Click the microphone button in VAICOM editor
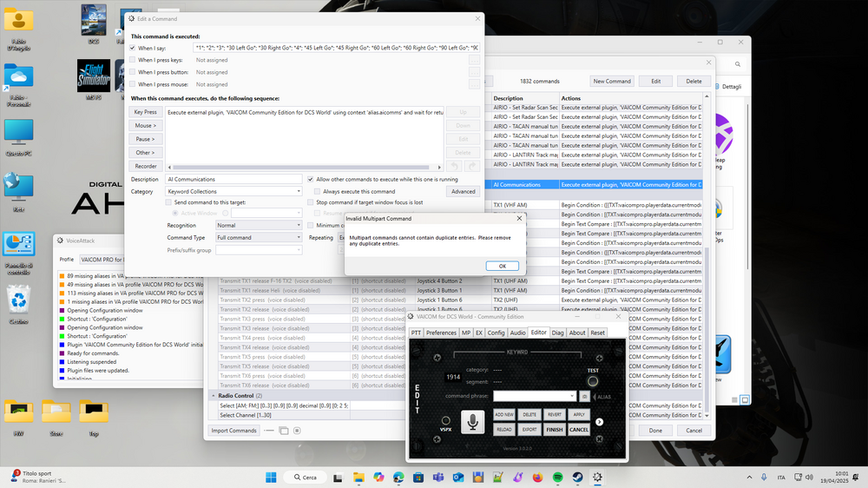The height and width of the screenshot is (488, 868). coord(473,422)
